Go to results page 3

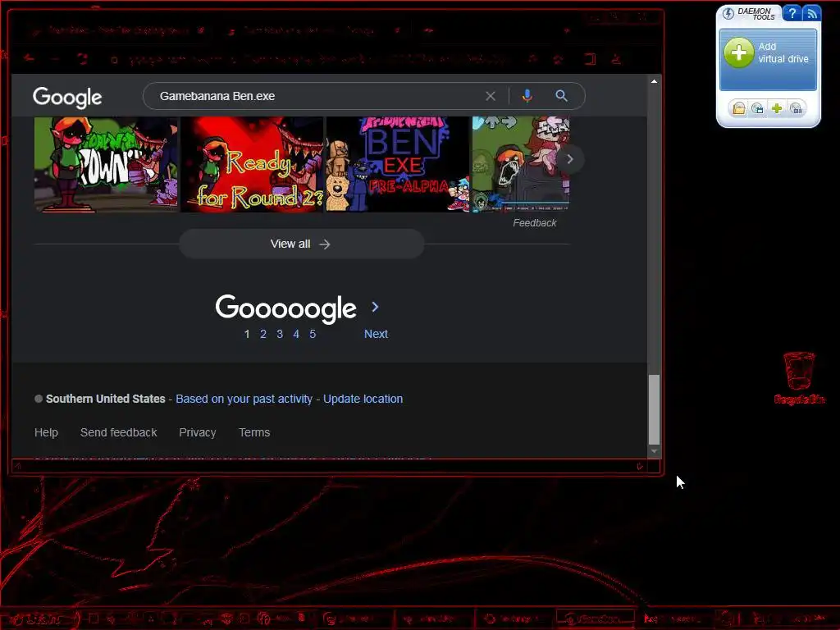[280, 335]
